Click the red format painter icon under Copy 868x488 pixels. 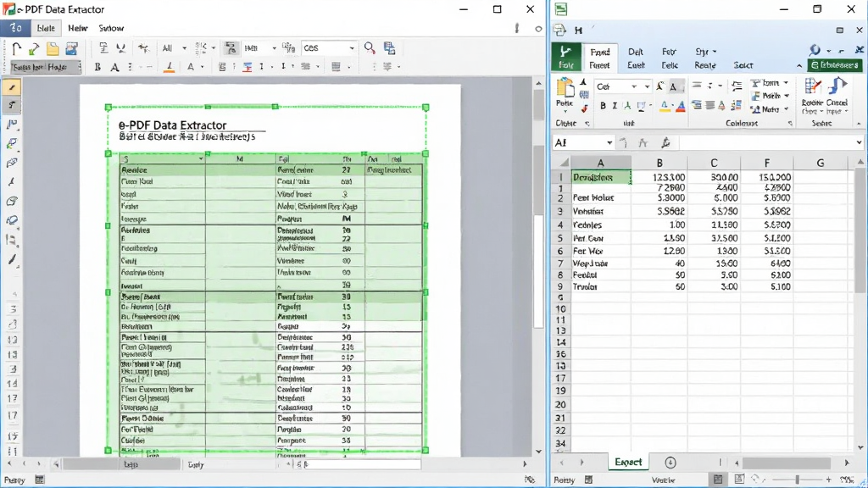(x=584, y=108)
